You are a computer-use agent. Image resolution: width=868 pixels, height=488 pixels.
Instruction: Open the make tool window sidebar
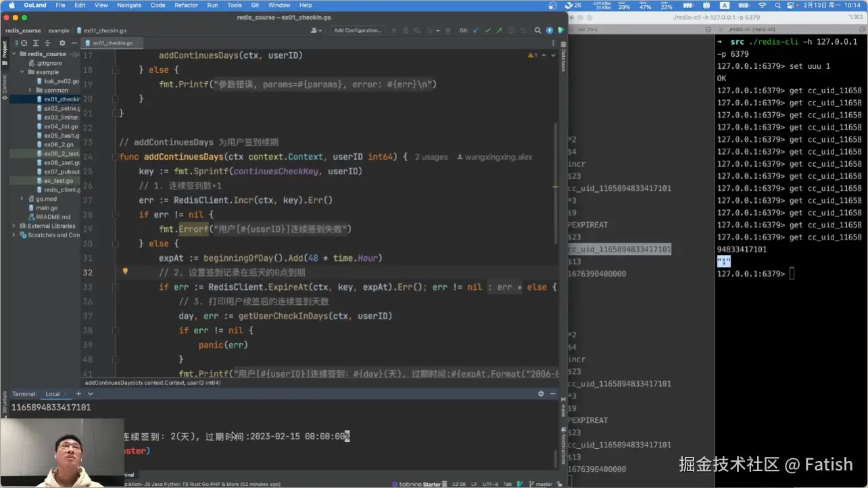(x=563, y=408)
